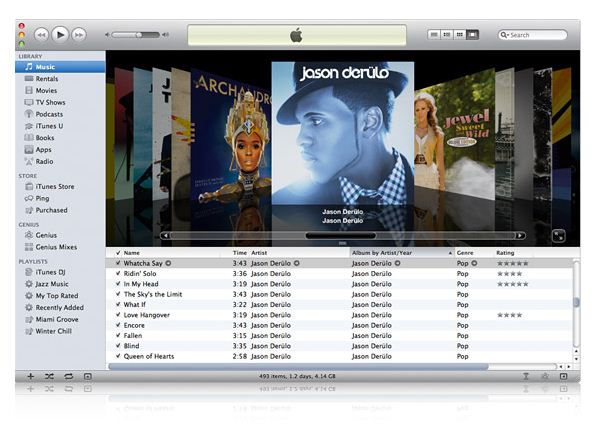This screenshot has width=601, height=437.
Task: Click the horizontal scrollbar of the song list
Action: click(299, 367)
